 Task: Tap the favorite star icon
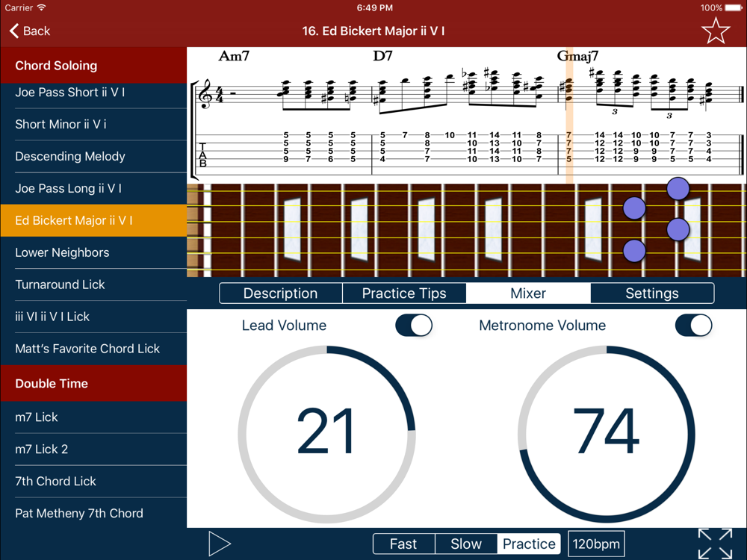716,31
